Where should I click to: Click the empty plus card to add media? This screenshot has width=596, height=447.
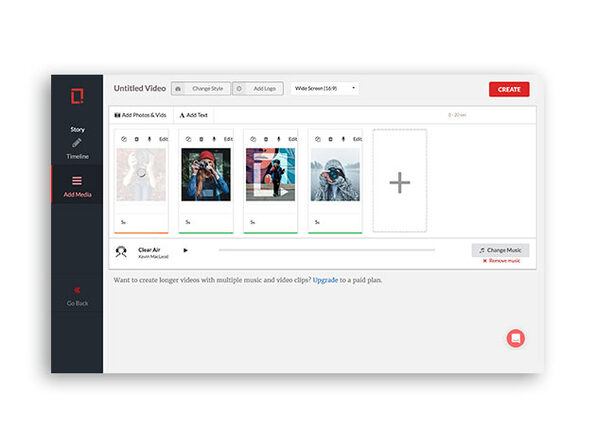click(399, 181)
